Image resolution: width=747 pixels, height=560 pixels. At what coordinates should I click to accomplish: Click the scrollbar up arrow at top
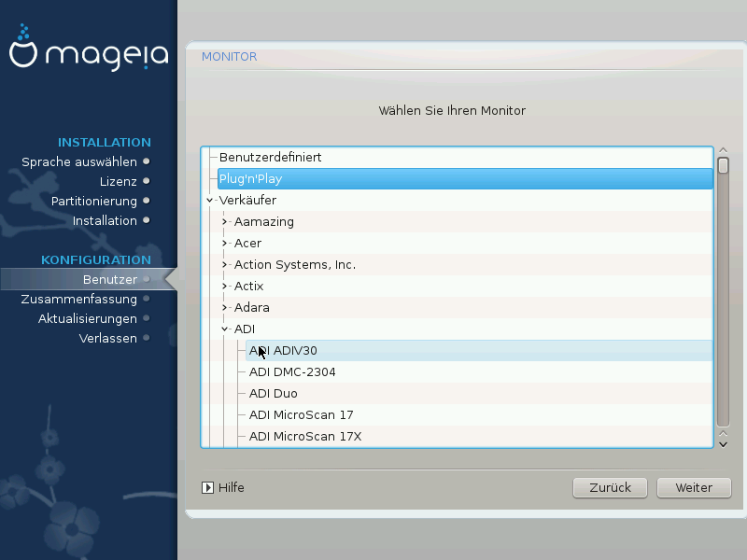pos(723,150)
